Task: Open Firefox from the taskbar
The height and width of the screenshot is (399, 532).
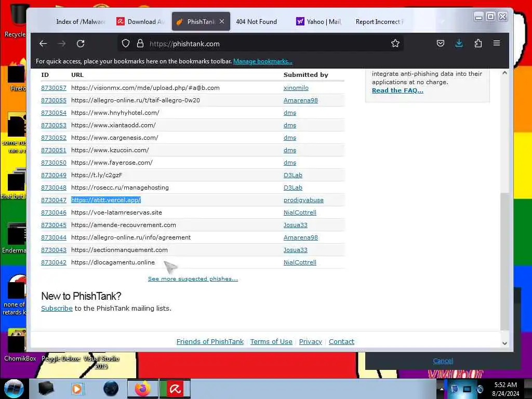Action: [x=142, y=389]
